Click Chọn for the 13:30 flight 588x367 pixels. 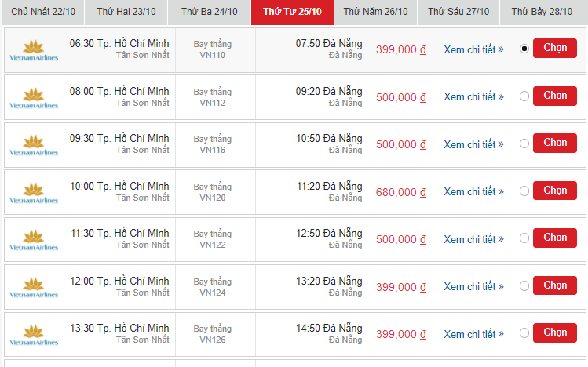tap(555, 332)
